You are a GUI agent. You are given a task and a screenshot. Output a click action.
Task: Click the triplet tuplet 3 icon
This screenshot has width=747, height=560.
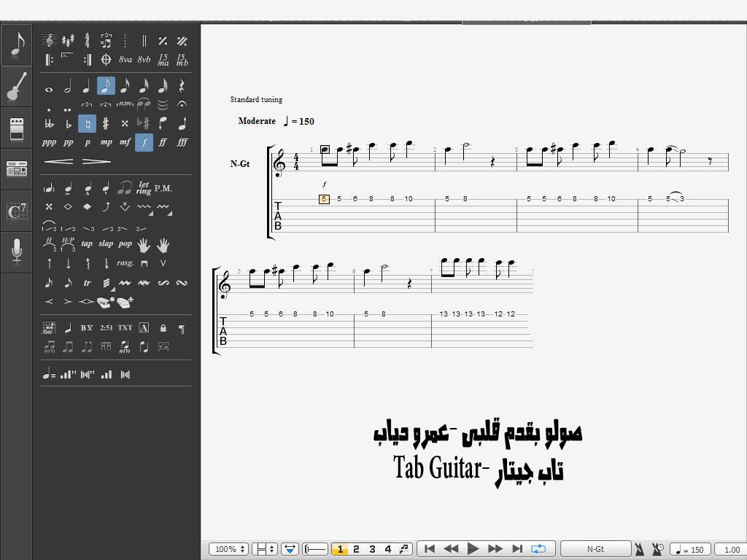[87, 104]
